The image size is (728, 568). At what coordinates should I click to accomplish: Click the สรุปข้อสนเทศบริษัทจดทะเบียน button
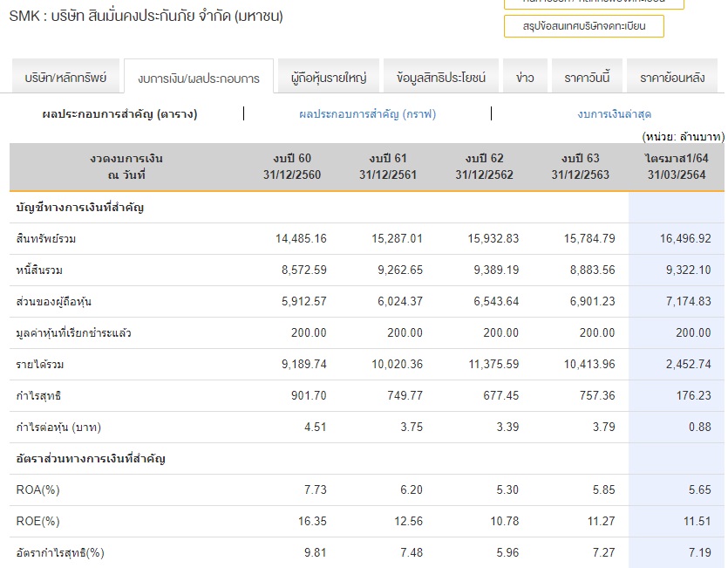tap(583, 26)
